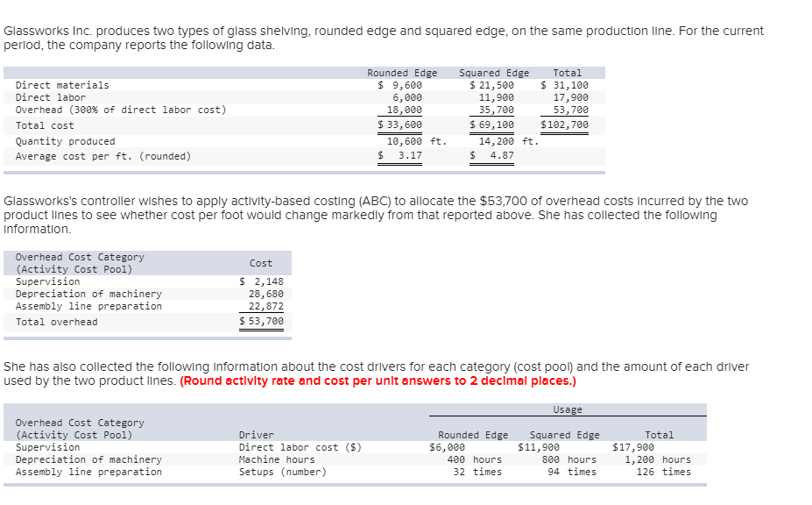Select the 10,600 ft. quantity produced cell
This screenshot has height=505, width=812.
(x=416, y=141)
